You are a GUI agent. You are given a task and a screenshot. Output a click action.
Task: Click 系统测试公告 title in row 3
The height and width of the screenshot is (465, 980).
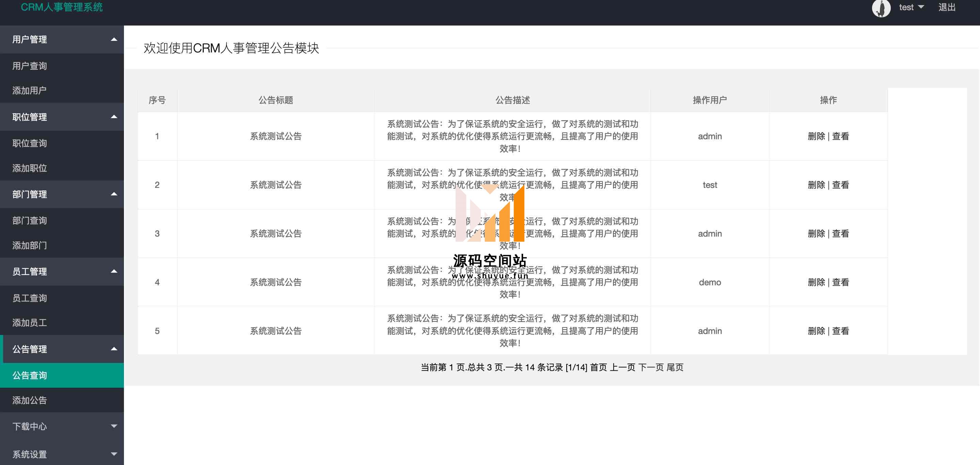[x=276, y=234]
